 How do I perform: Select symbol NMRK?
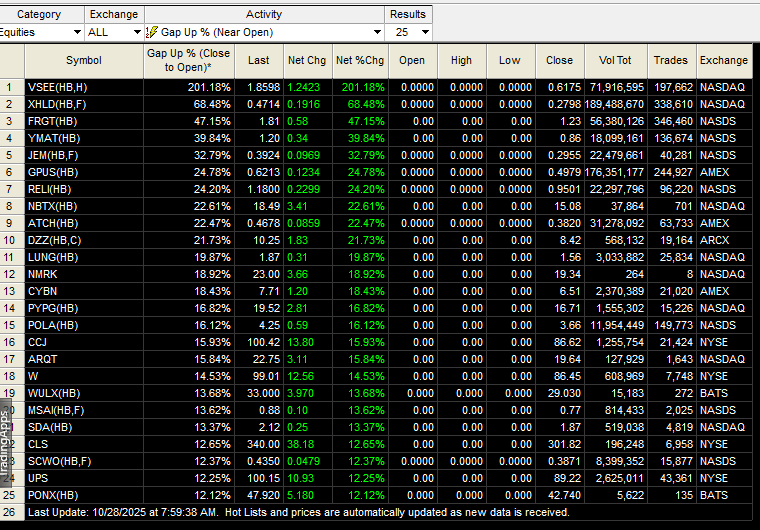[43, 274]
